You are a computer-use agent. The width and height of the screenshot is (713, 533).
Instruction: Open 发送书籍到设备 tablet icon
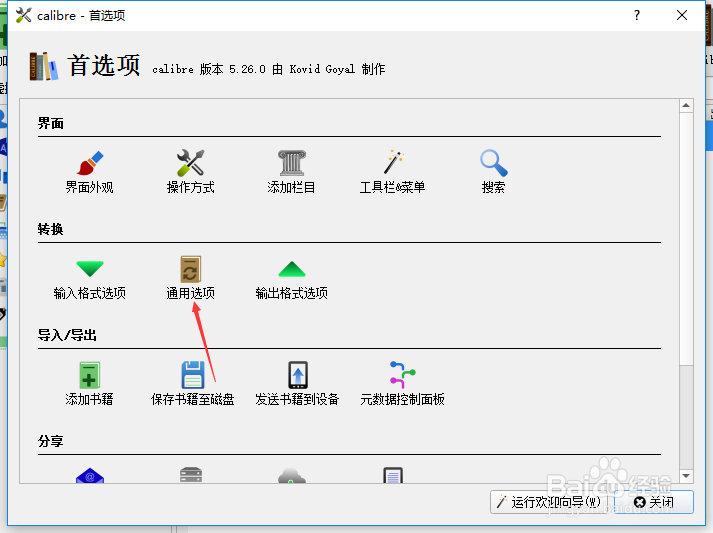coord(298,375)
